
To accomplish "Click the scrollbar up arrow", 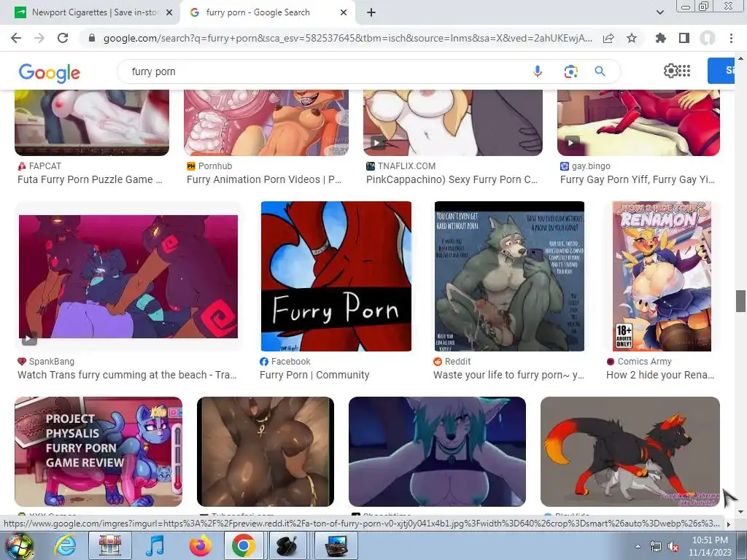I will [x=740, y=58].
